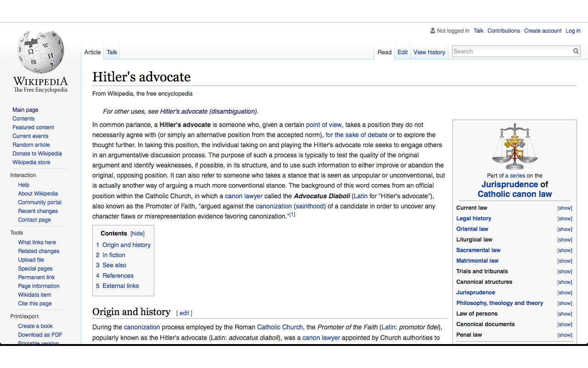Open the Upload file sidebar link
The height and width of the screenshot is (368, 588).
[31, 259]
